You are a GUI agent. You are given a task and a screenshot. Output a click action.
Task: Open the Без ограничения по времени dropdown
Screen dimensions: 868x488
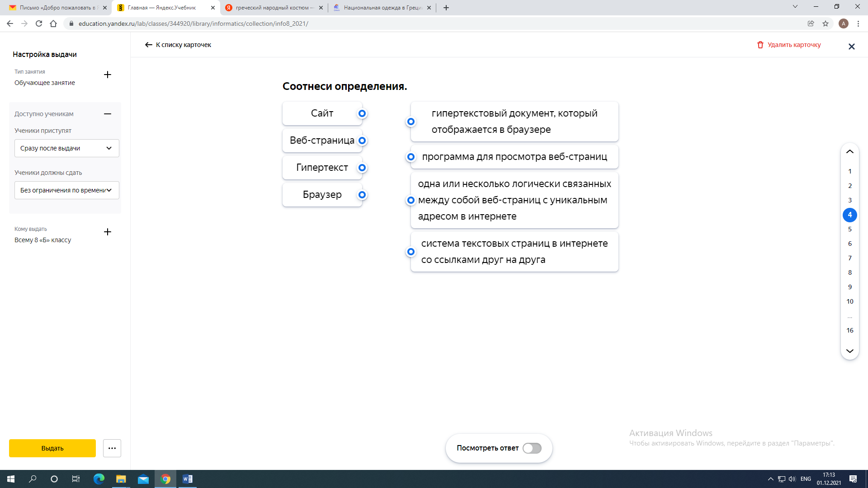67,190
